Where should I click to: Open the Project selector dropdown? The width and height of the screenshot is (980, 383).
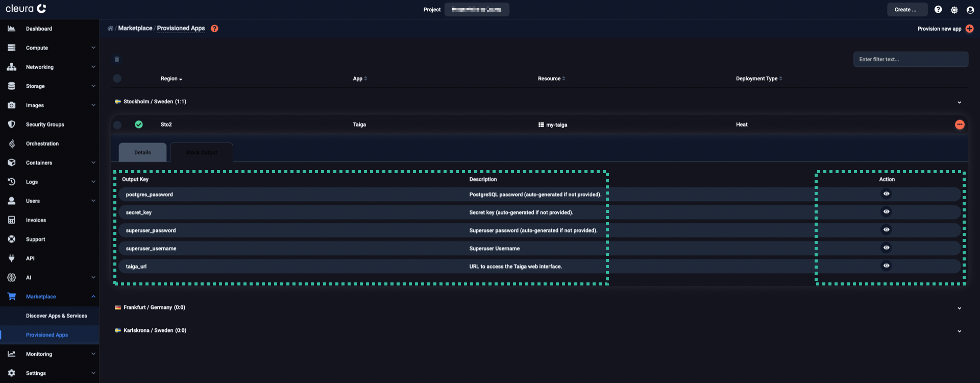[477, 10]
